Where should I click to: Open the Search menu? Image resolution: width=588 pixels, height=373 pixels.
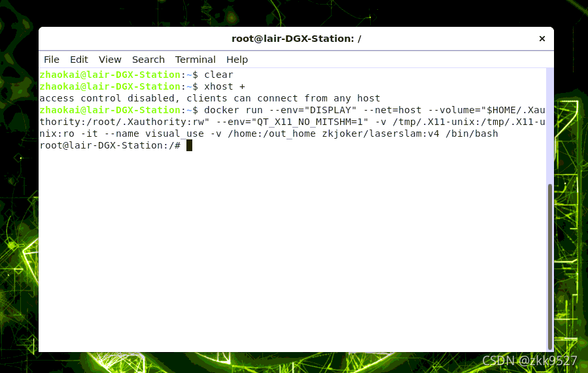[x=148, y=60]
